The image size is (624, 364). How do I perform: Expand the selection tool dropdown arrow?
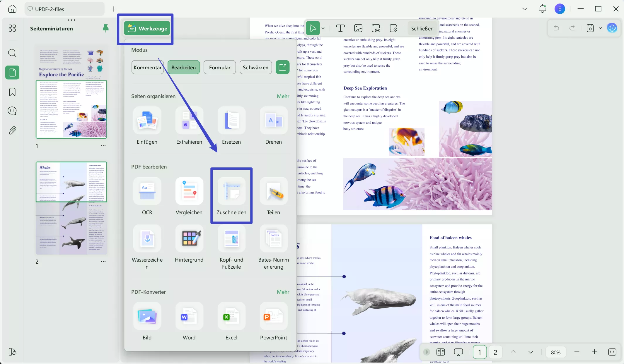(323, 28)
